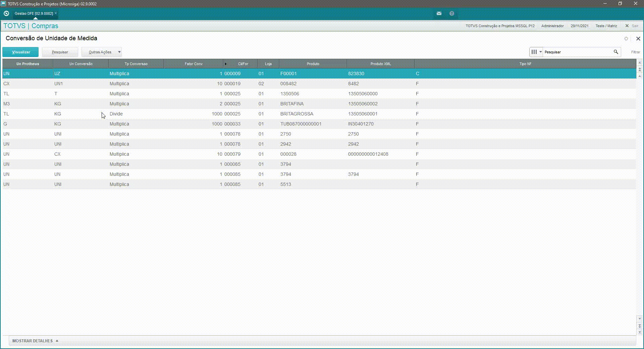644x349 pixels.
Task: Restore the TOTVS application window
Action: tap(620, 4)
